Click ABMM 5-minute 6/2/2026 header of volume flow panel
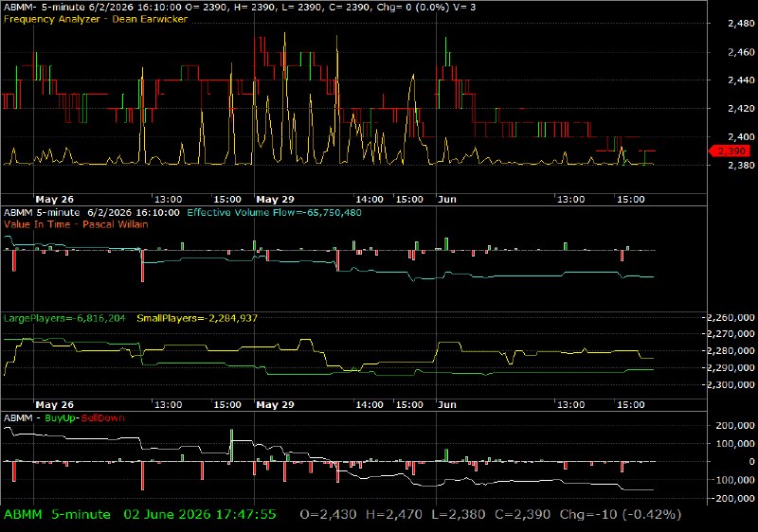The height and width of the screenshot is (532, 758). tap(92, 212)
